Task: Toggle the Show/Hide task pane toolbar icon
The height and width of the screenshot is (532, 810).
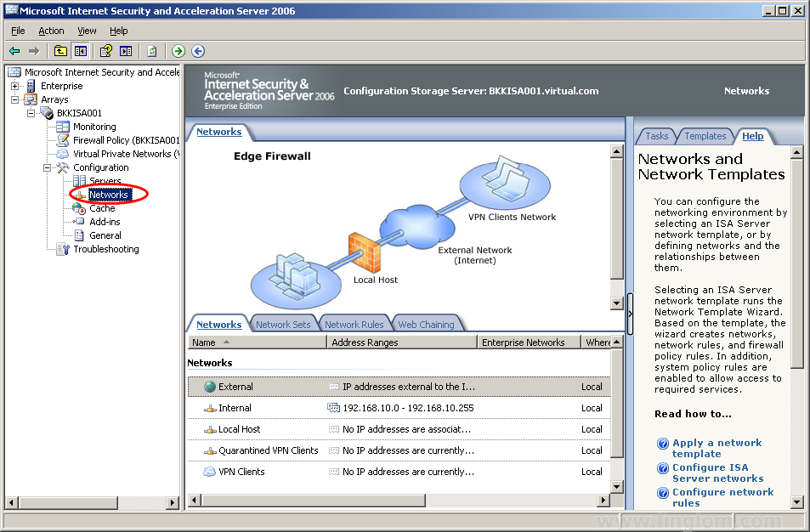Action: click(x=126, y=51)
